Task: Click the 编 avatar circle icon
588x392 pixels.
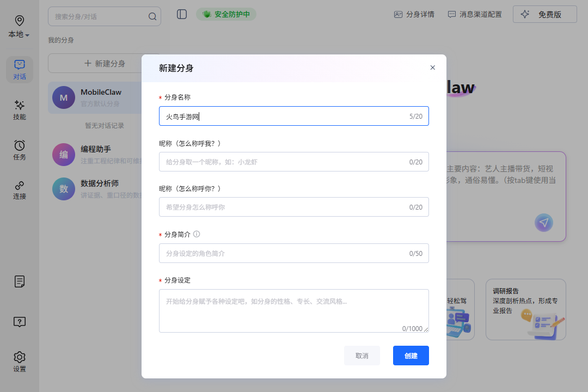Action: [x=64, y=155]
